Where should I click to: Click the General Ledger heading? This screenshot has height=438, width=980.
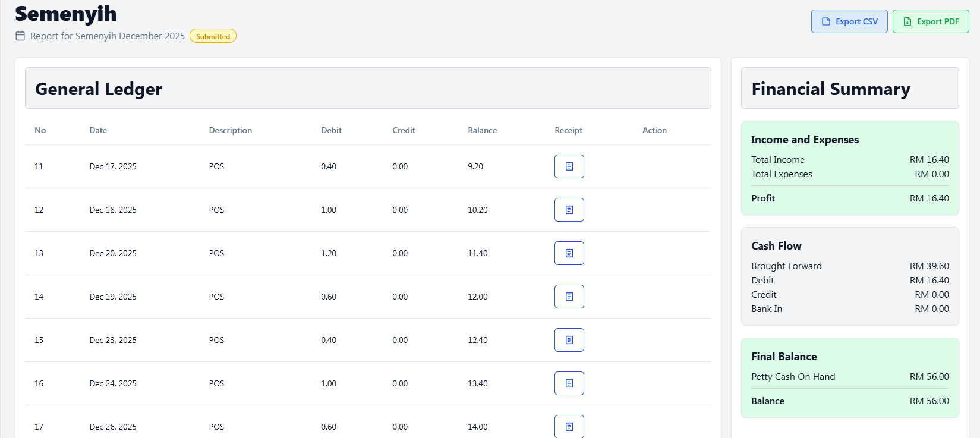pyautogui.click(x=99, y=89)
